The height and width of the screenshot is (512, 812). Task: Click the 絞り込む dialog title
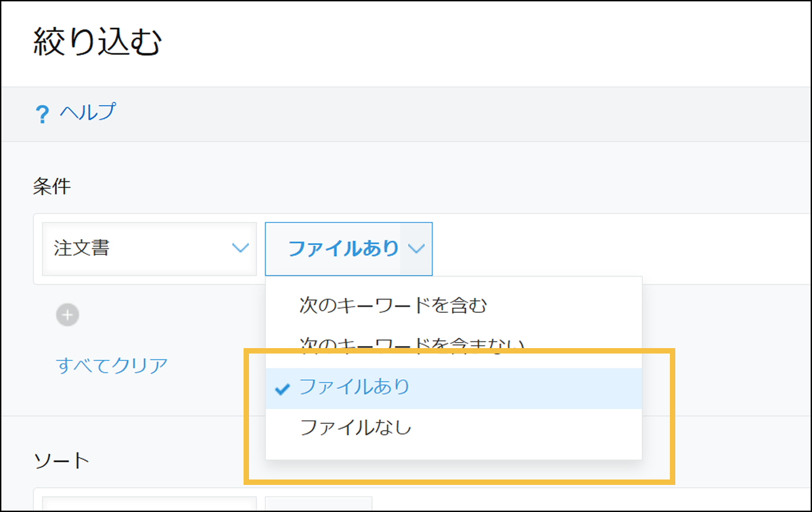coord(97,43)
